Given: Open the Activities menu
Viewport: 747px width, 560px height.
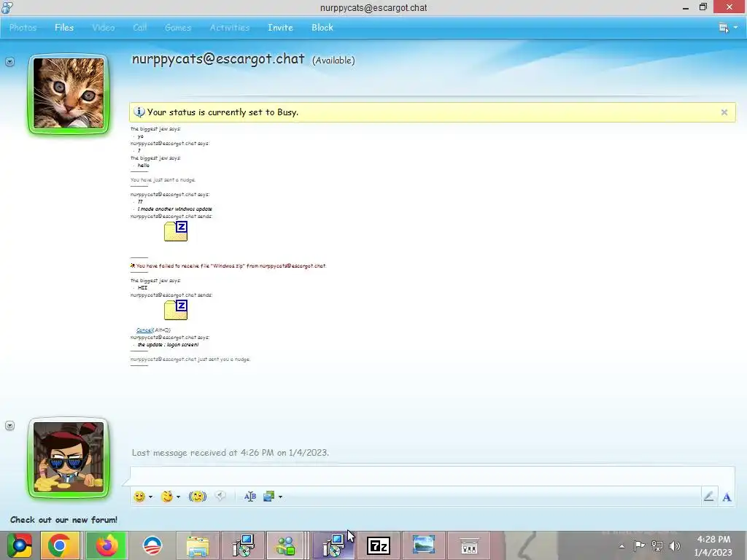Looking at the screenshot, I should click(230, 28).
